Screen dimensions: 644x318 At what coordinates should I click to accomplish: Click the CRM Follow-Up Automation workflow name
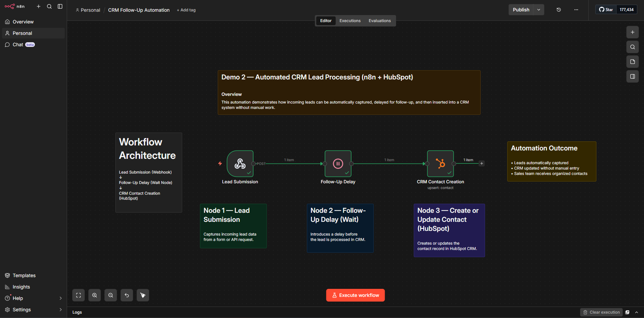139,10
